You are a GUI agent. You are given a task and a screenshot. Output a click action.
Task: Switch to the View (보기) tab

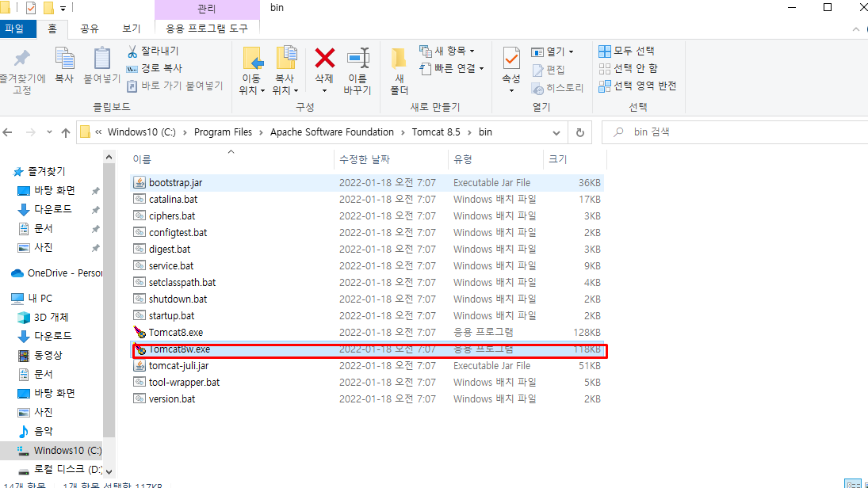pyautogui.click(x=132, y=29)
